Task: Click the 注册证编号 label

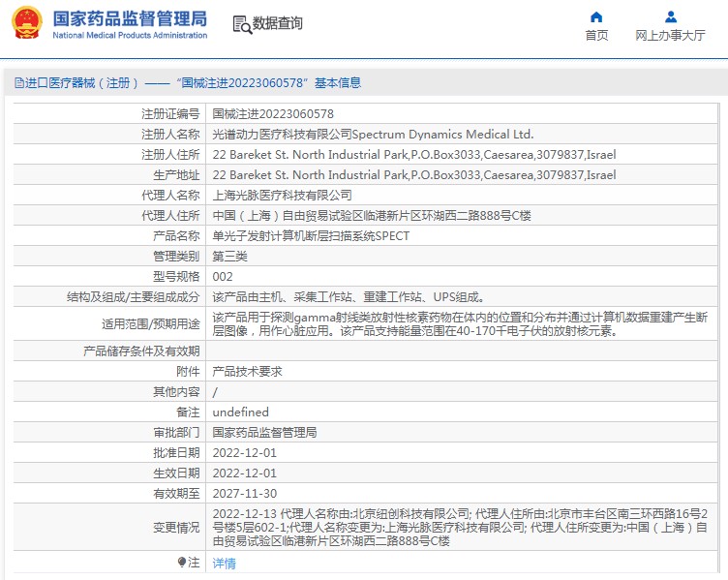Action: pos(170,113)
